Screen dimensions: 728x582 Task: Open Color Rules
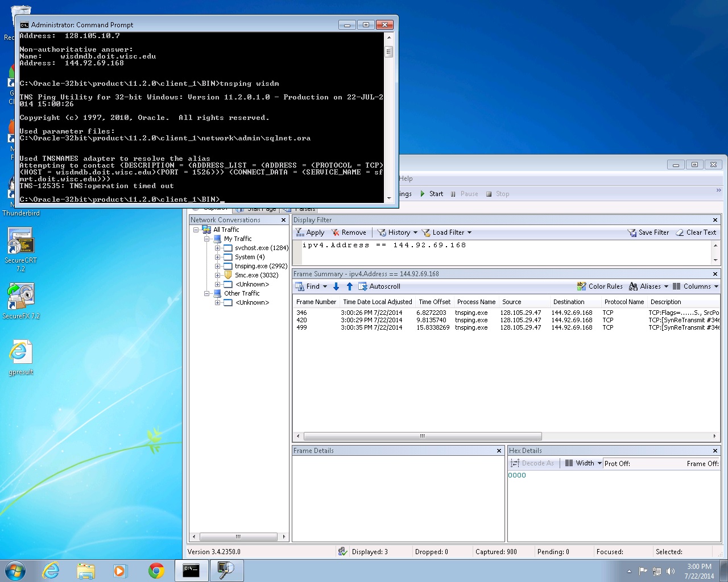599,286
